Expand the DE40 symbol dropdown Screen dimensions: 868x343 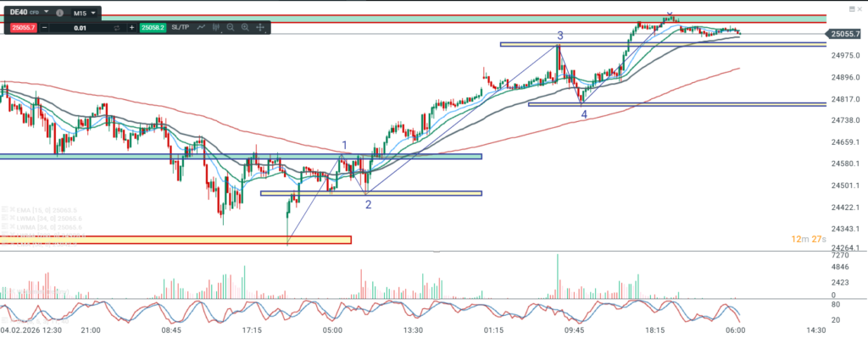[x=46, y=14]
